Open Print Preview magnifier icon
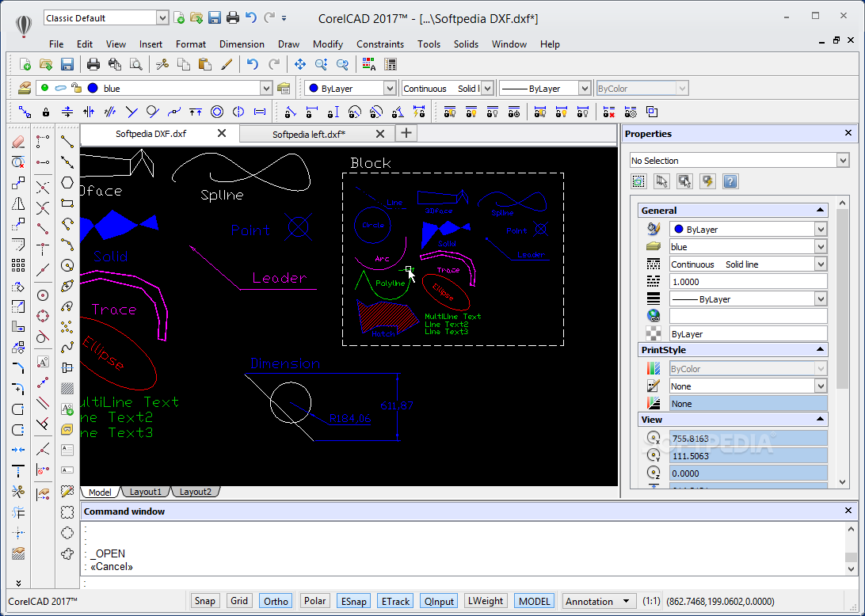The height and width of the screenshot is (616, 865). [135, 64]
